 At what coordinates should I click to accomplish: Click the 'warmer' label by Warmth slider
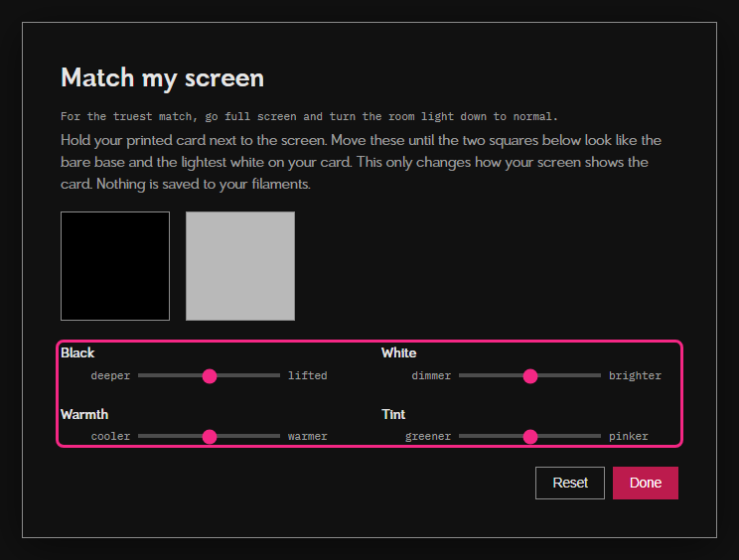[307, 437]
